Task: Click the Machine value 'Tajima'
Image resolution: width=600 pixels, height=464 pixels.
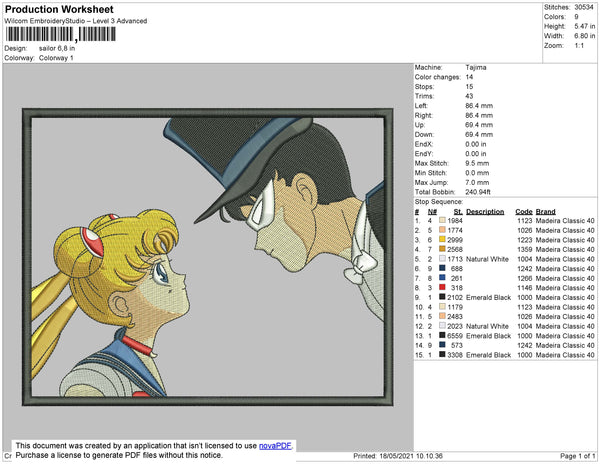Action: [x=476, y=67]
